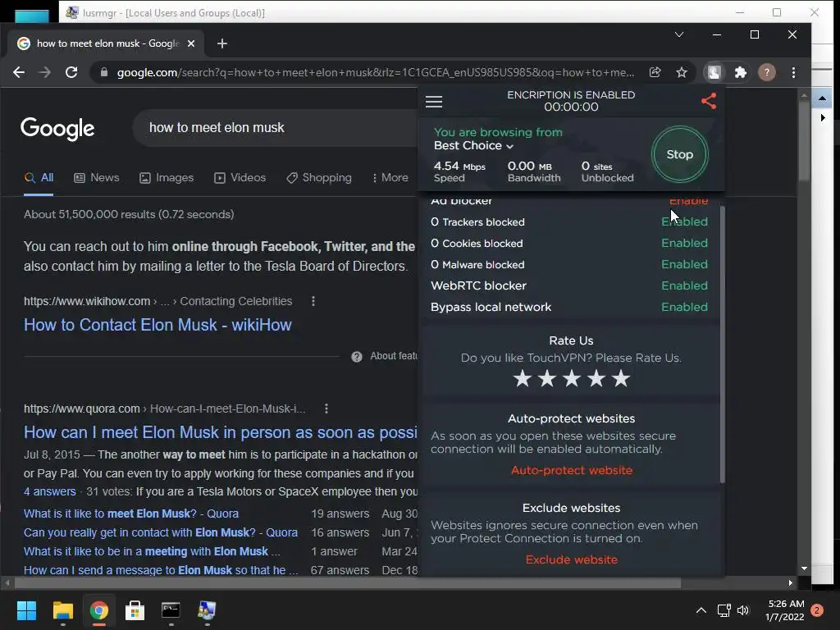
Task: Click the VPN panel's scrollbar
Action: [x=722, y=344]
